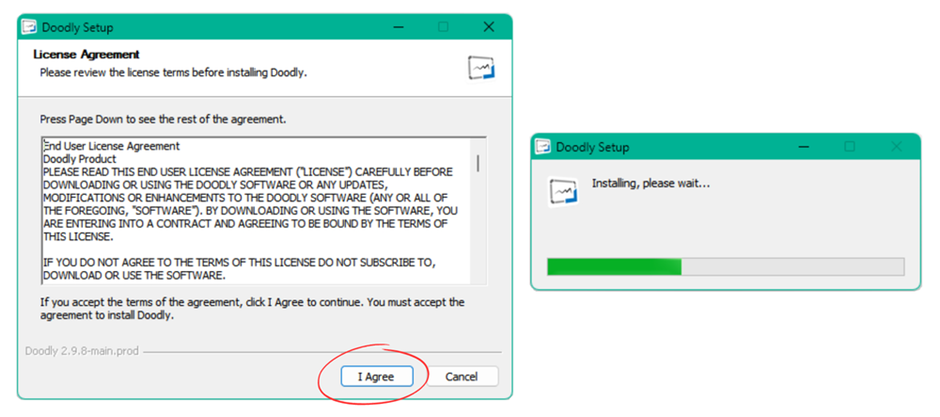Viewport: 940px width, 417px height.
Task: Click the Doodly 2.9.8-main.prod version label
Action: [87, 350]
